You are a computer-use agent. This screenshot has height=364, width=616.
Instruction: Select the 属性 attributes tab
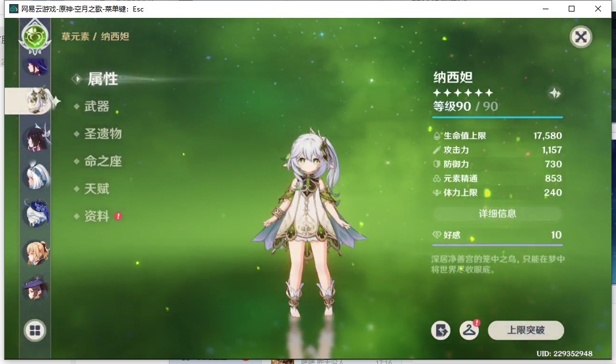(x=103, y=79)
